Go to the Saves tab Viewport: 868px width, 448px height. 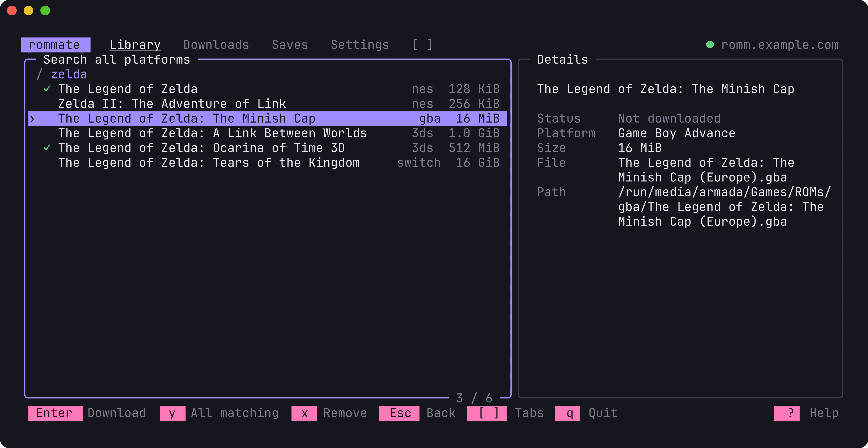tap(290, 45)
